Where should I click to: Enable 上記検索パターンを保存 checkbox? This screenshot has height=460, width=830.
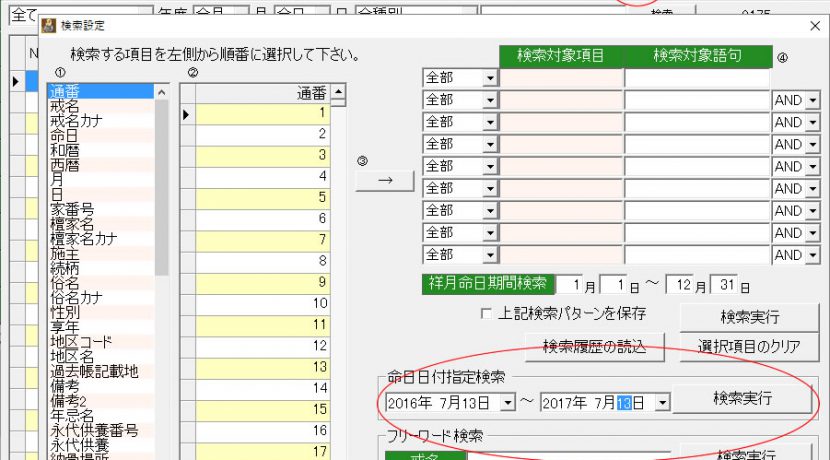[485, 314]
